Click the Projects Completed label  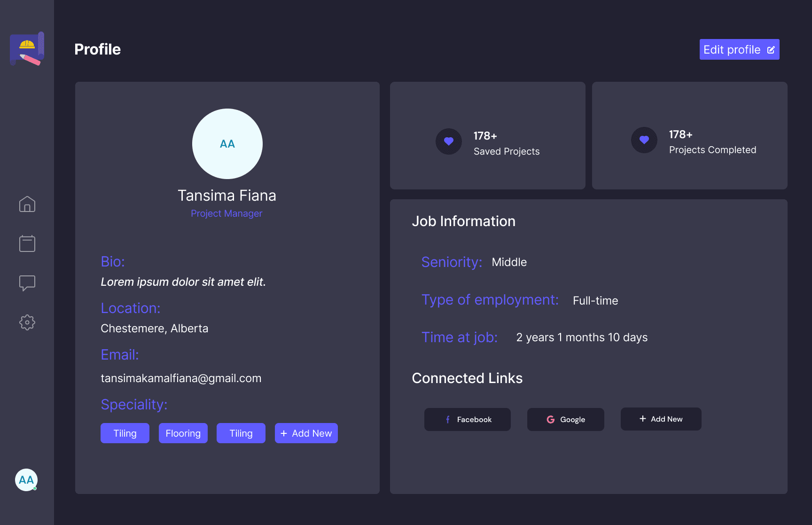click(713, 150)
